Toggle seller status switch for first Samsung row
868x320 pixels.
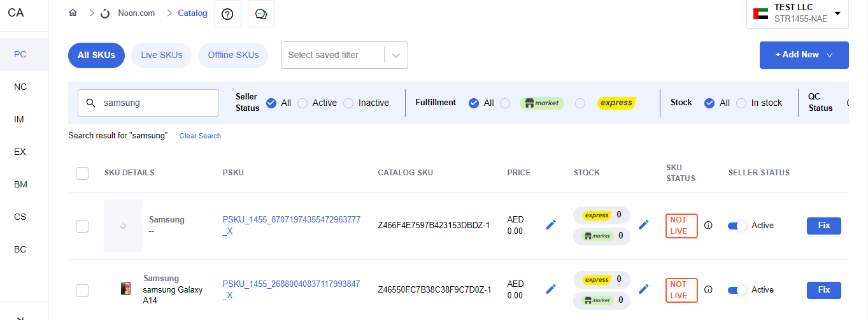pyautogui.click(x=737, y=226)
